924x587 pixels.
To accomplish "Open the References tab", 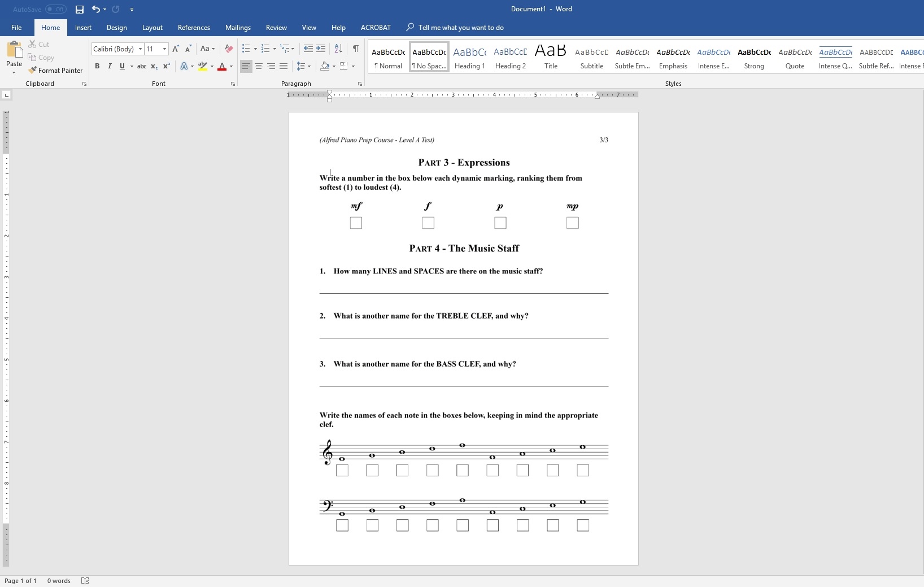I will click(x=194, y=28).
